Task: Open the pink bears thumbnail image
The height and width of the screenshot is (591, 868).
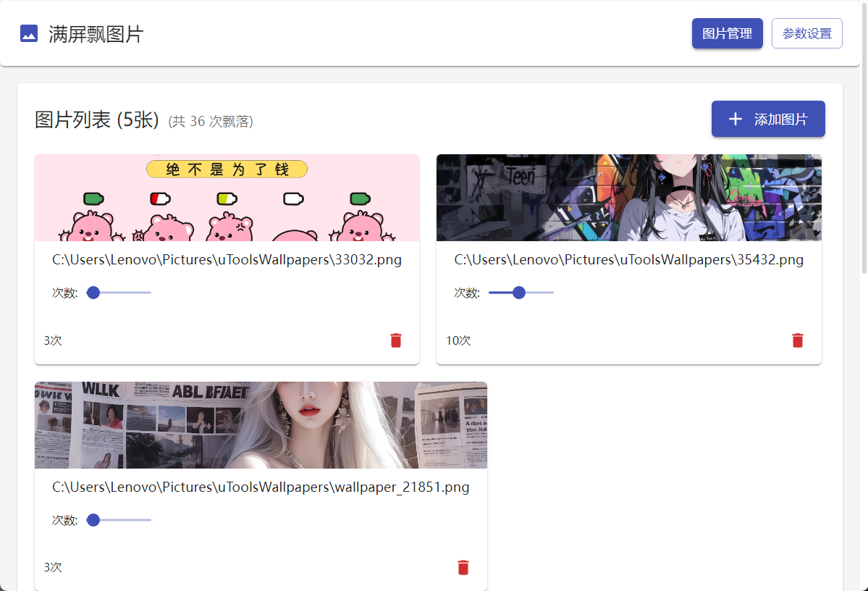Action: (x=227, y=198)
